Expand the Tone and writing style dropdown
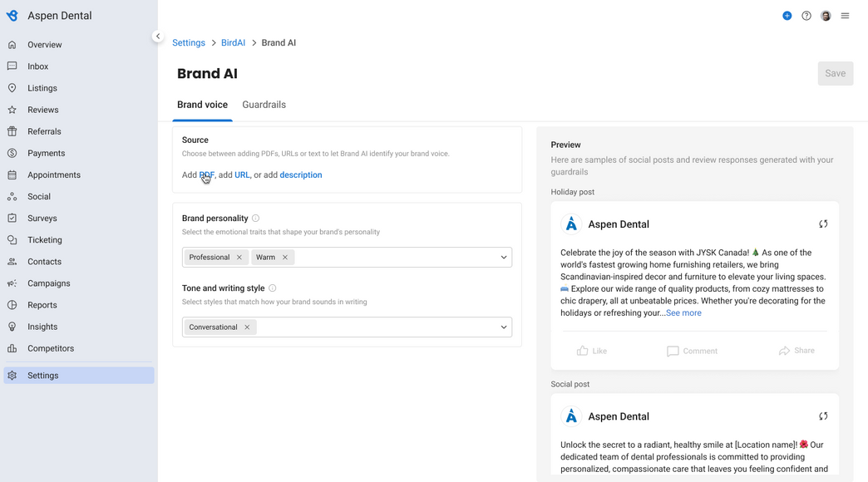 504,327
